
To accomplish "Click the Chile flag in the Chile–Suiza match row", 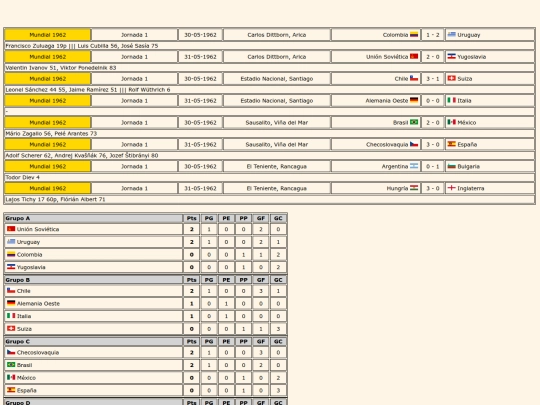I will 414,78.
